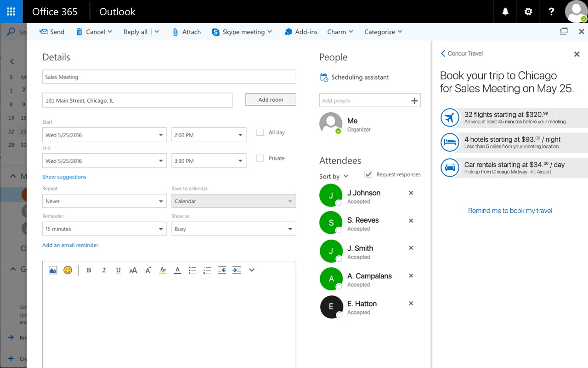Viewport: 588px width, 368px height.
Task: Click the flights airplane icon
Action: [x=450, y=117]
